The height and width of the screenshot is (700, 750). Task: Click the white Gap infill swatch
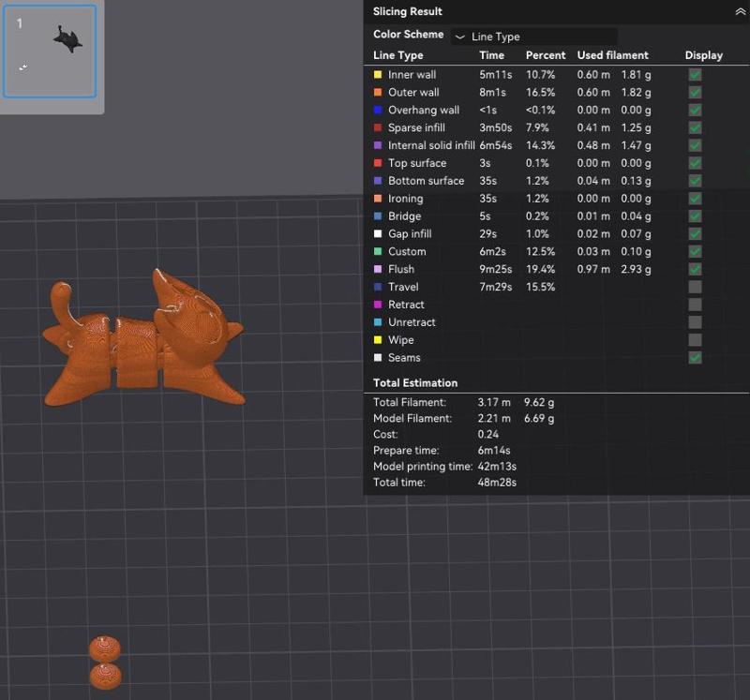click(x=378, y=234)
